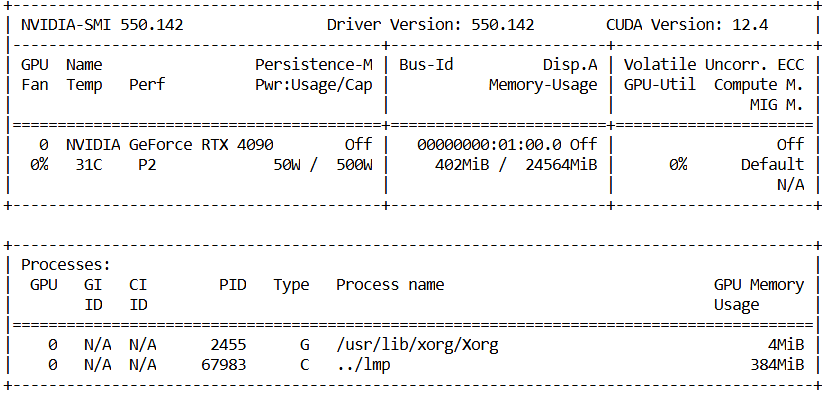Click the Bus-Id value 00000000:01:00.0
The height and width of the screenshot is (394, 834).
[x=489, y=145]
